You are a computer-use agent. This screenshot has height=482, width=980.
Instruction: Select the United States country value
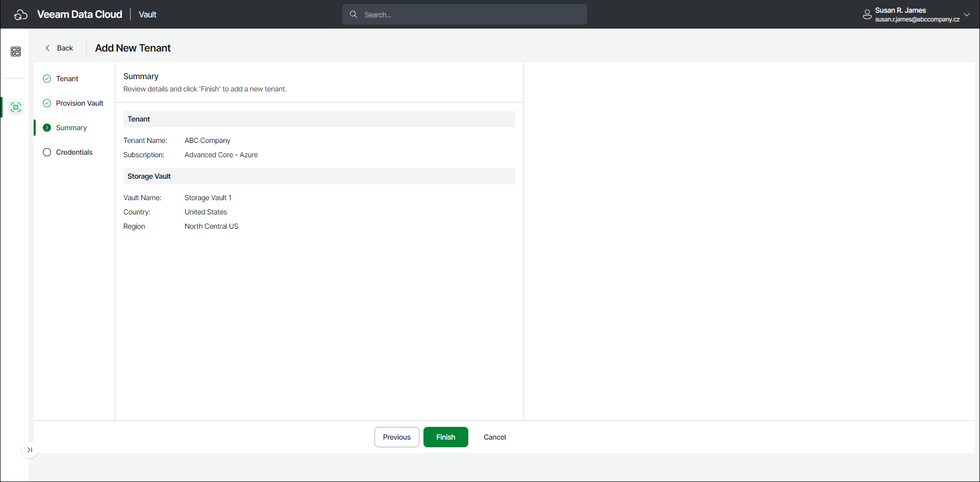pos(206,212)
